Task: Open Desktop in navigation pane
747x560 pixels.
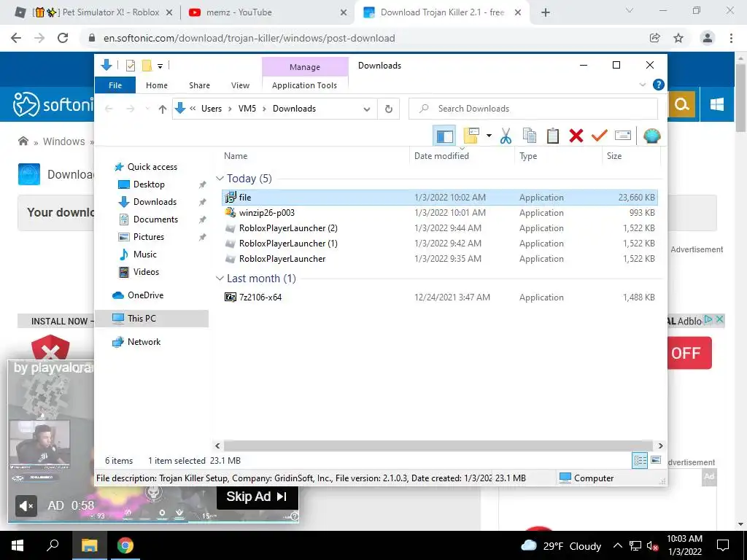Action: [149, 184]
